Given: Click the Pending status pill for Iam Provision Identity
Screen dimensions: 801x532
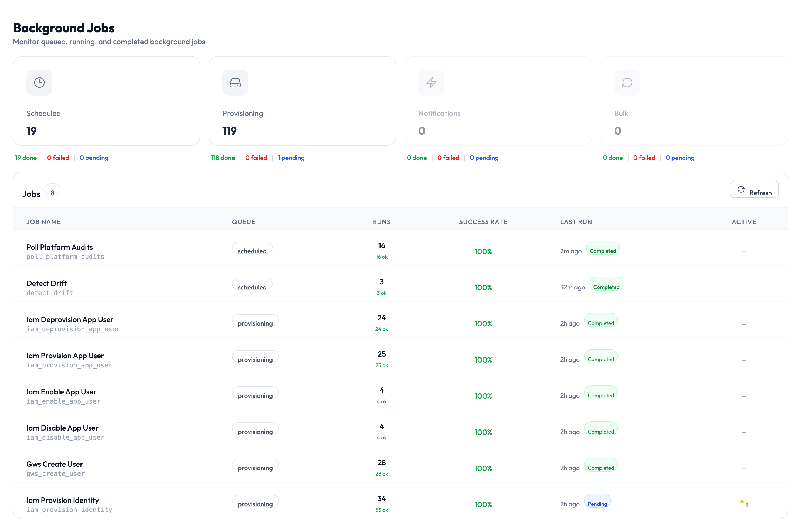Looking at the screenshot, I should point(597,503).
